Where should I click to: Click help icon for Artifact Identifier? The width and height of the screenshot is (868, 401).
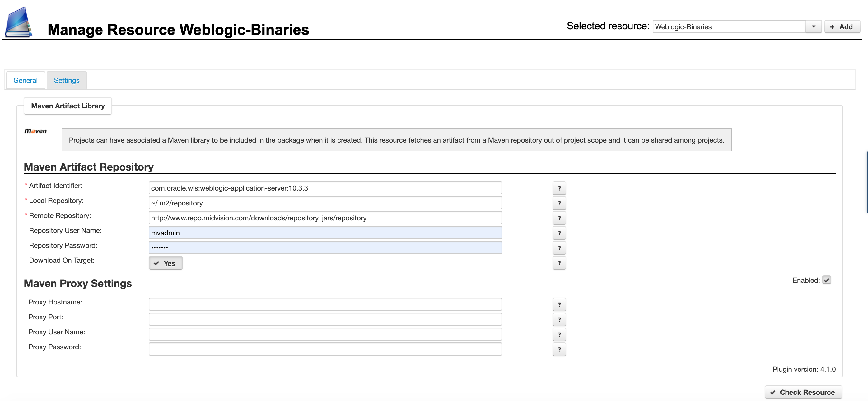point(559,188)
